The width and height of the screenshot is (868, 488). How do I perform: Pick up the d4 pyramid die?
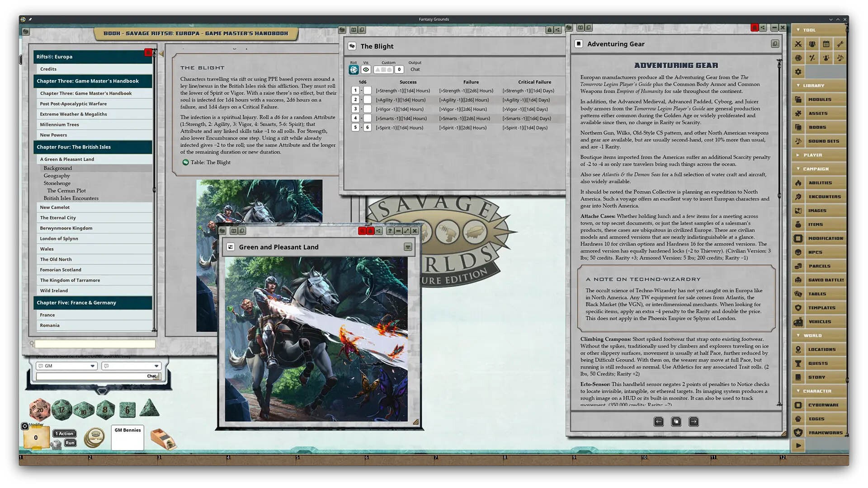click(x=149, y=408)
